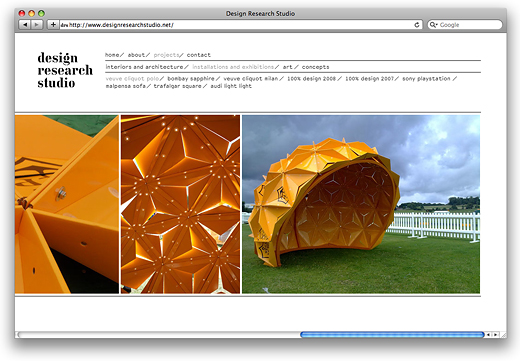Click the green zoom window button

tap(41, 13)
